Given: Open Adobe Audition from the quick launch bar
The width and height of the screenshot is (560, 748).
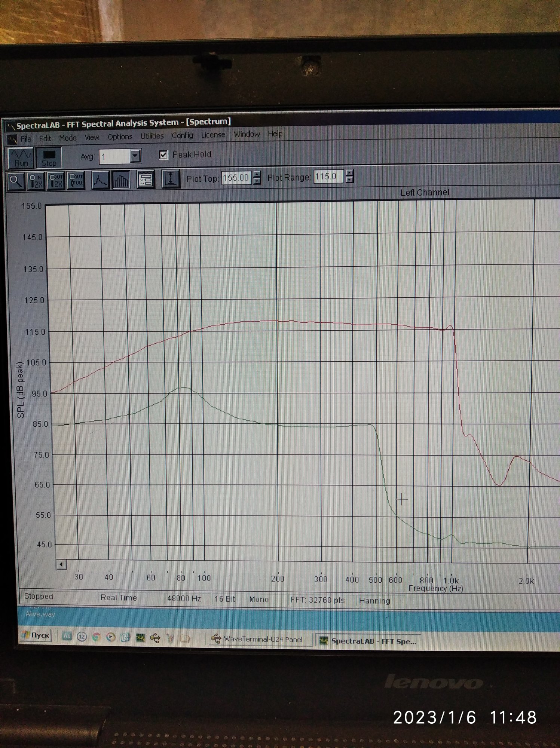Looking at the screenshot, I should pyautogui.click(x=67, y=636).
